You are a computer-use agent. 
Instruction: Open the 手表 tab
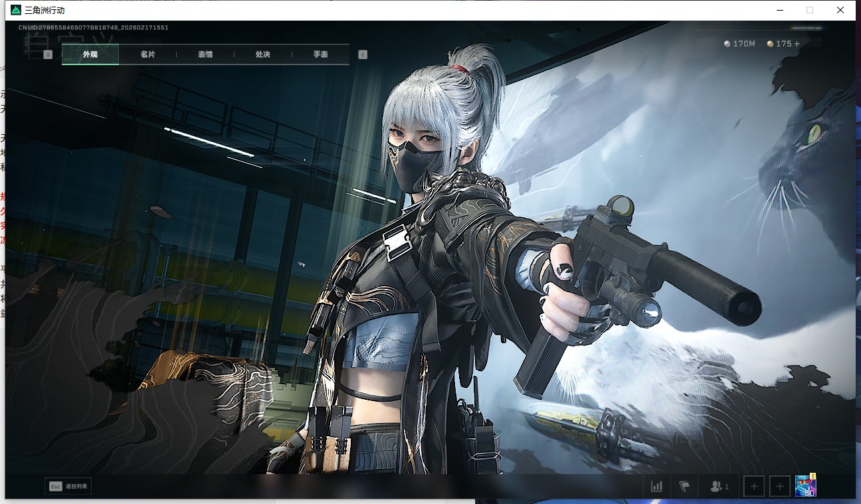(320, 54)
